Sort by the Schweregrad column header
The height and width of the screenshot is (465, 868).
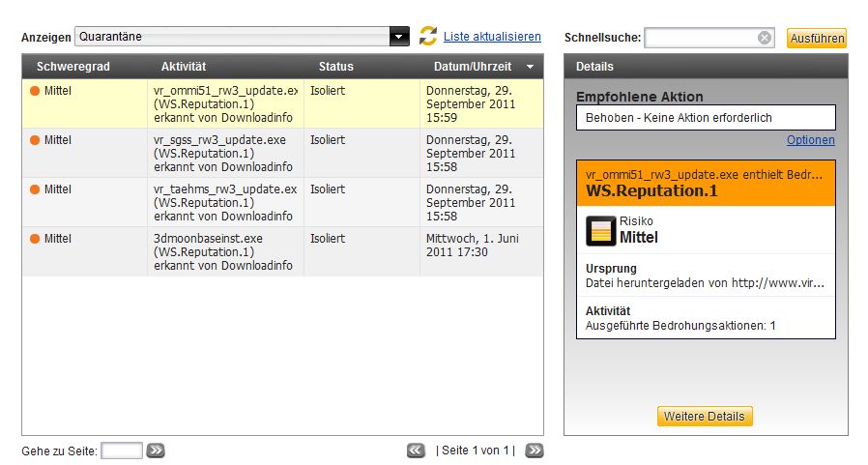(73, 67)
